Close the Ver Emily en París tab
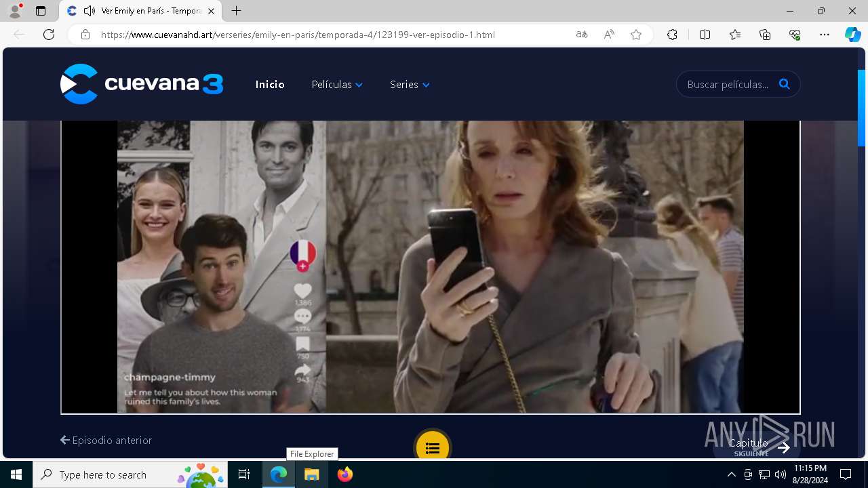868x488 pixels. tap(211, 11)
